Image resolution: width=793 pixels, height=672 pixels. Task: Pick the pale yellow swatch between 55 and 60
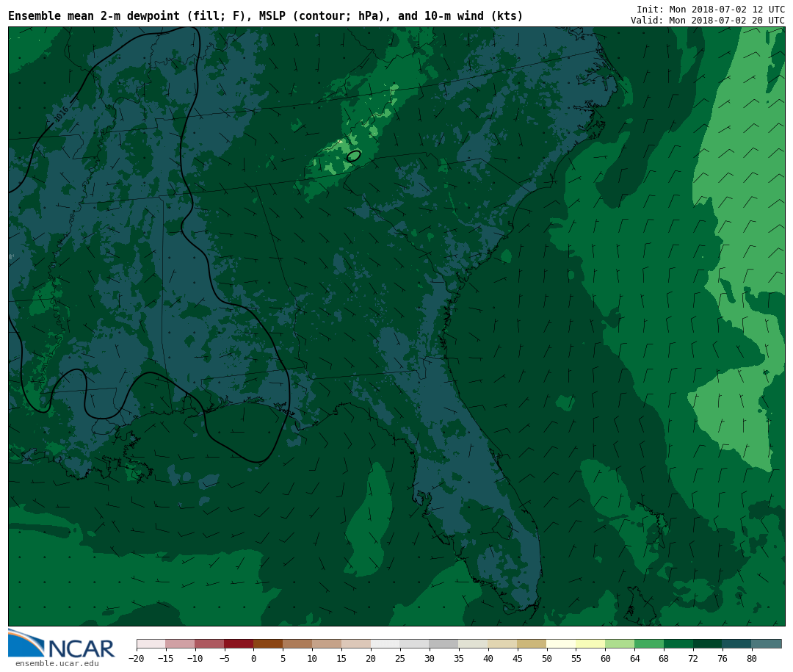[590, 644]
